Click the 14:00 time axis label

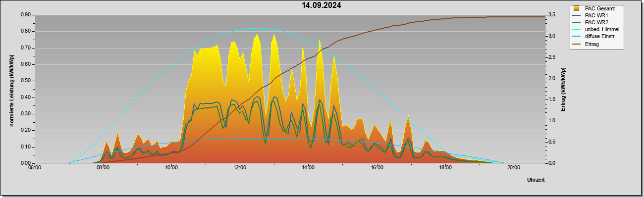tap(308, 167)
